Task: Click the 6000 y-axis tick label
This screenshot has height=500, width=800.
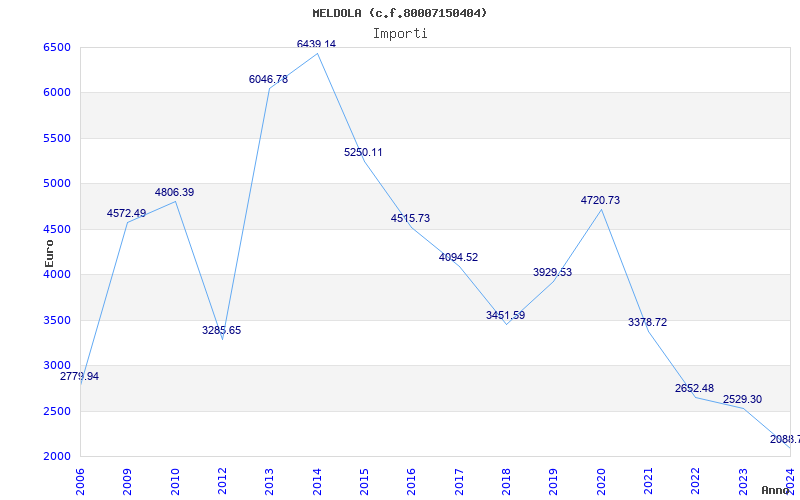Action: (x=56, y=93)
